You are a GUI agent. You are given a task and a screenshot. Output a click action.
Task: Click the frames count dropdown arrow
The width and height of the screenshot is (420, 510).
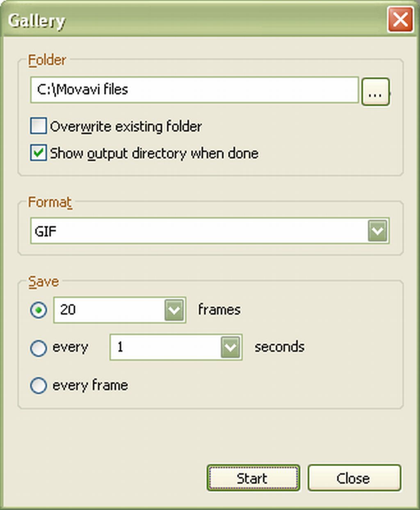coord(174,310)
